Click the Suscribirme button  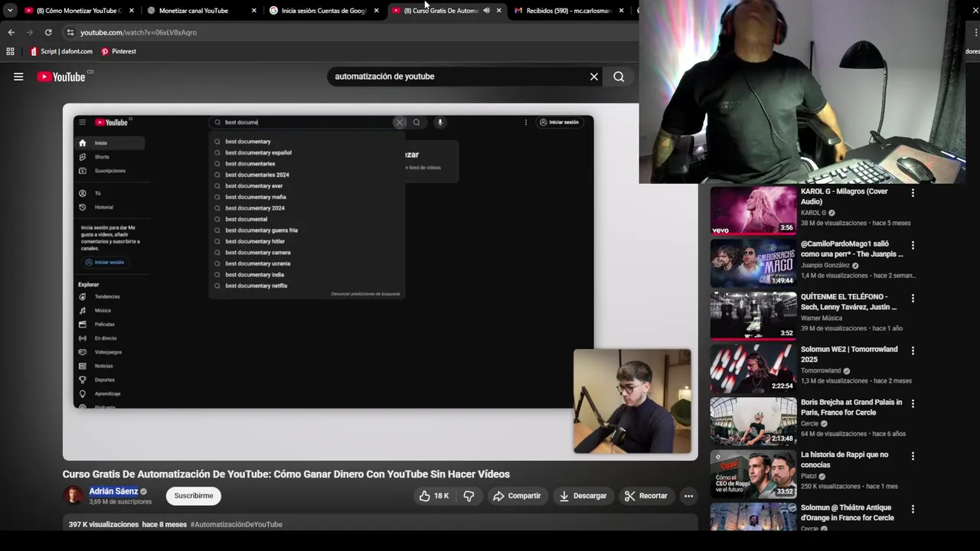194,496
